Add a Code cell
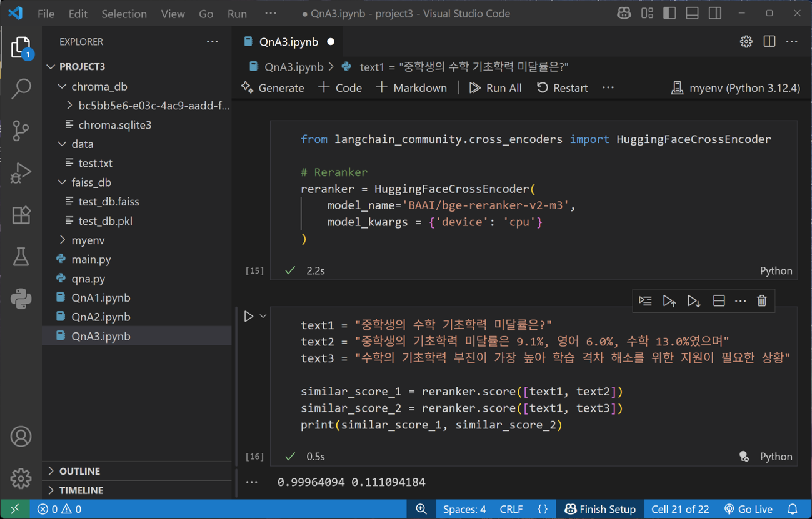812x519 pixels. tap(341, 88)
